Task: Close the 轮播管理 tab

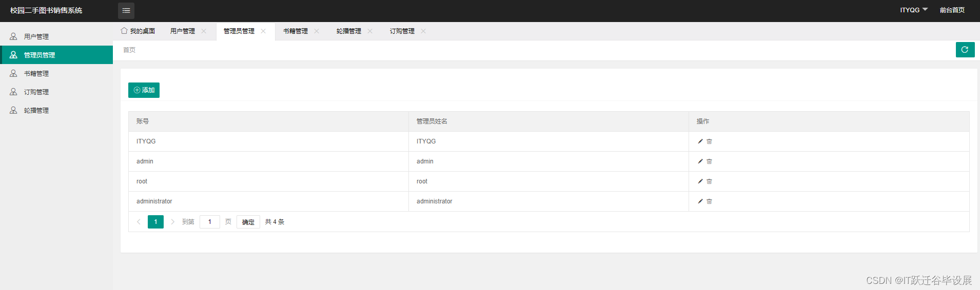Action: 370,31
